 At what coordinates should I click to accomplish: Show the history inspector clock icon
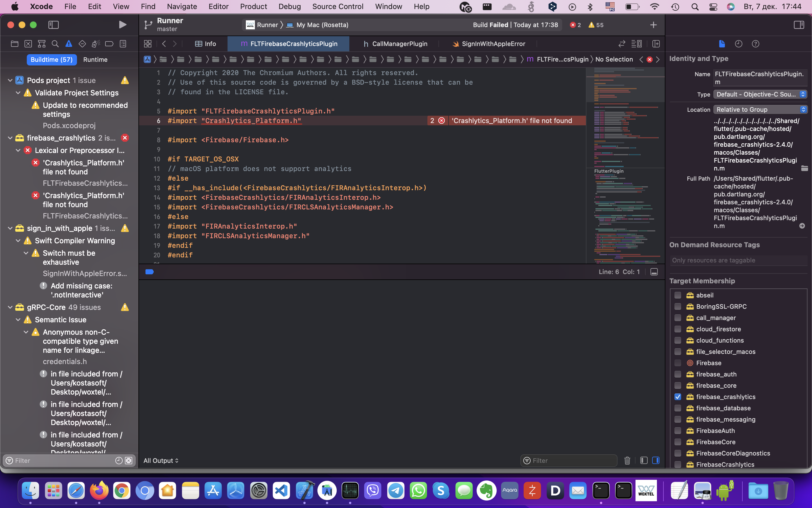pyautogui.click(x=738, y=44)
